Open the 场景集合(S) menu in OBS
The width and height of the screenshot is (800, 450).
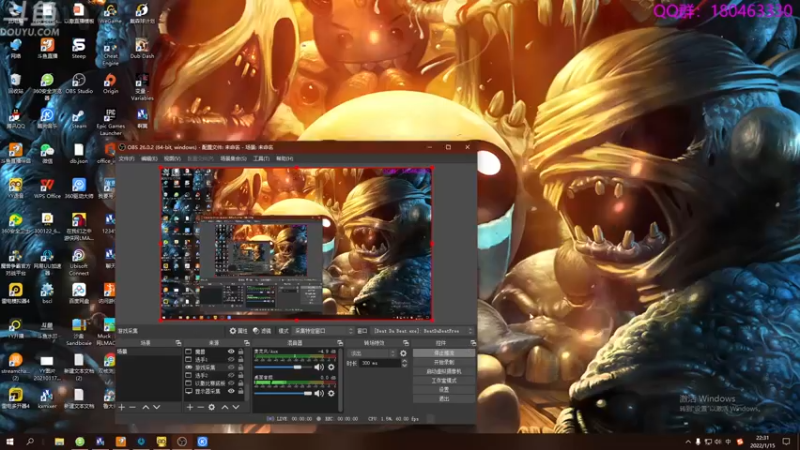click(233, 159)
